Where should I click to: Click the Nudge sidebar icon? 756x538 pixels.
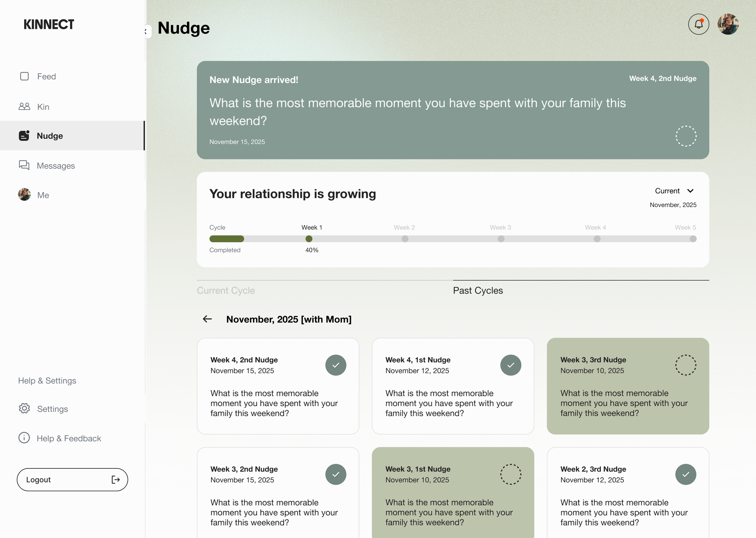pos(24,136)
